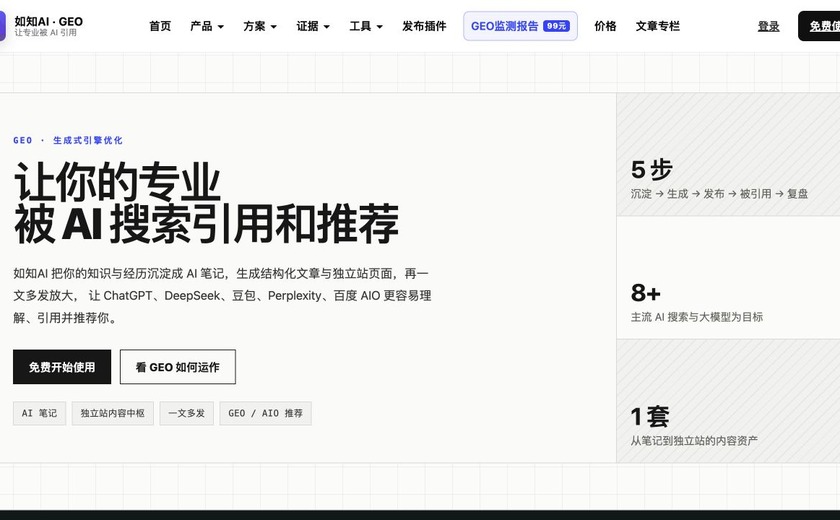Viewport: 840px width, 520px height.
Task: Expand the 工具 dropdown menu
Action: [x=366, y=26]
